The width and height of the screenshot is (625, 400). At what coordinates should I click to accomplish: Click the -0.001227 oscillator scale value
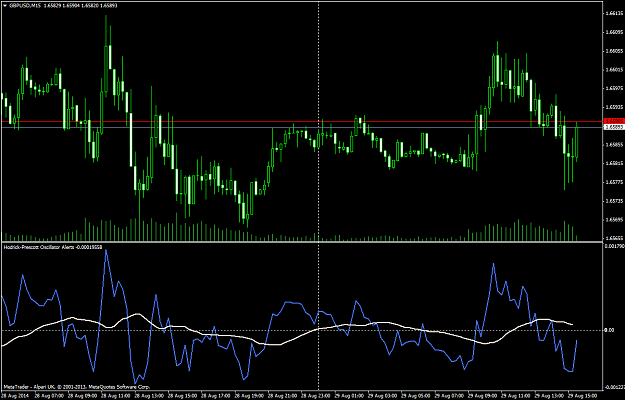[x=614, y=387]
